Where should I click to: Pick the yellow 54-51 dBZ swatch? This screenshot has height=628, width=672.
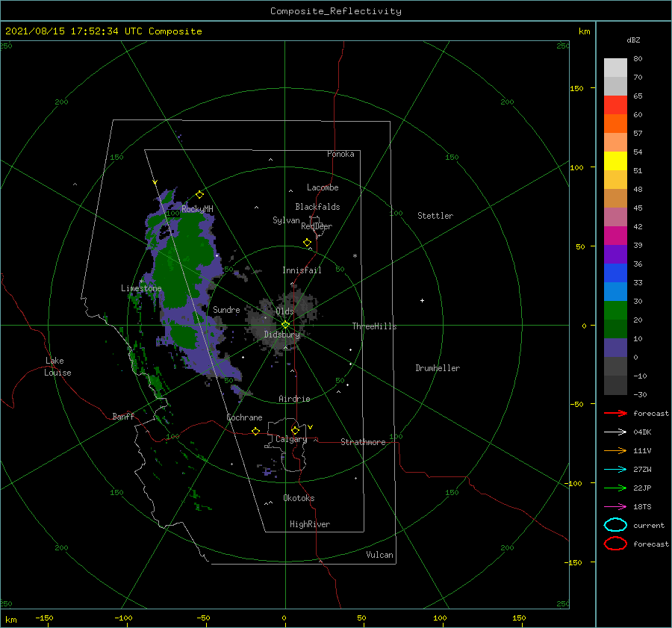615,161
